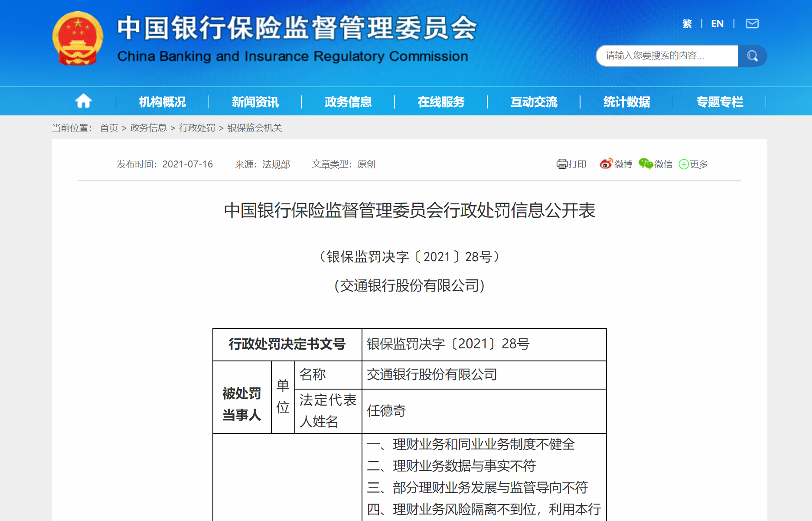The height and width of the screenshot is (521, 812).
Task: Click source text 法规部
Action: (276, 164)
